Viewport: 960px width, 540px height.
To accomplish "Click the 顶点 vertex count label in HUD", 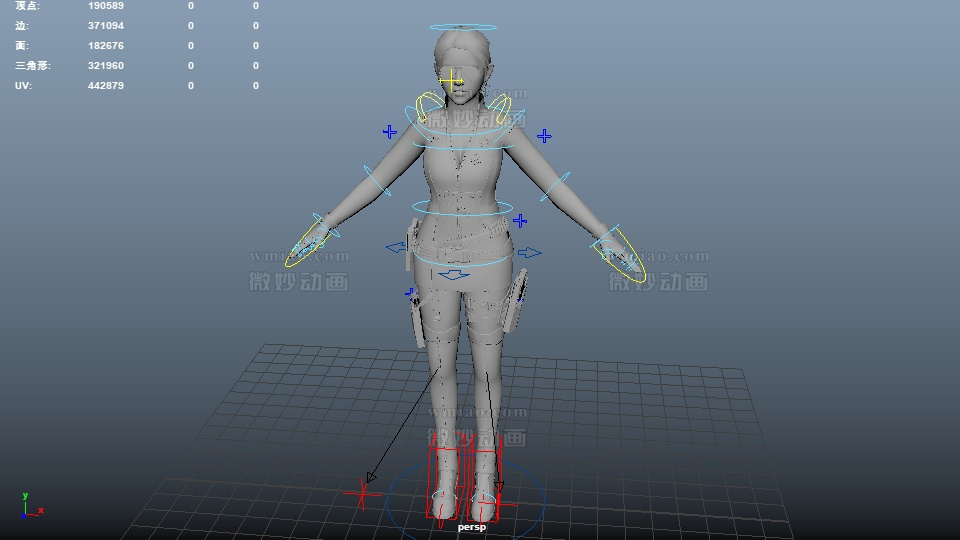I will tap(26, 6).
